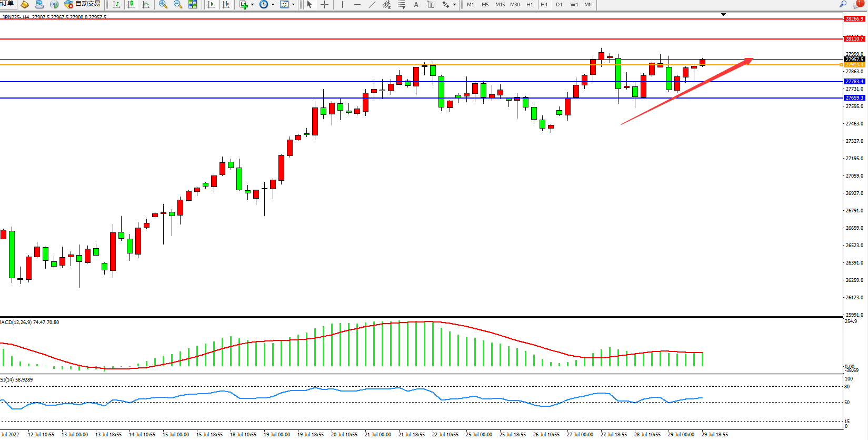This screenshot has height=440, width=868.
Task: Open the search magnifier icon
Action: point(843,4)
